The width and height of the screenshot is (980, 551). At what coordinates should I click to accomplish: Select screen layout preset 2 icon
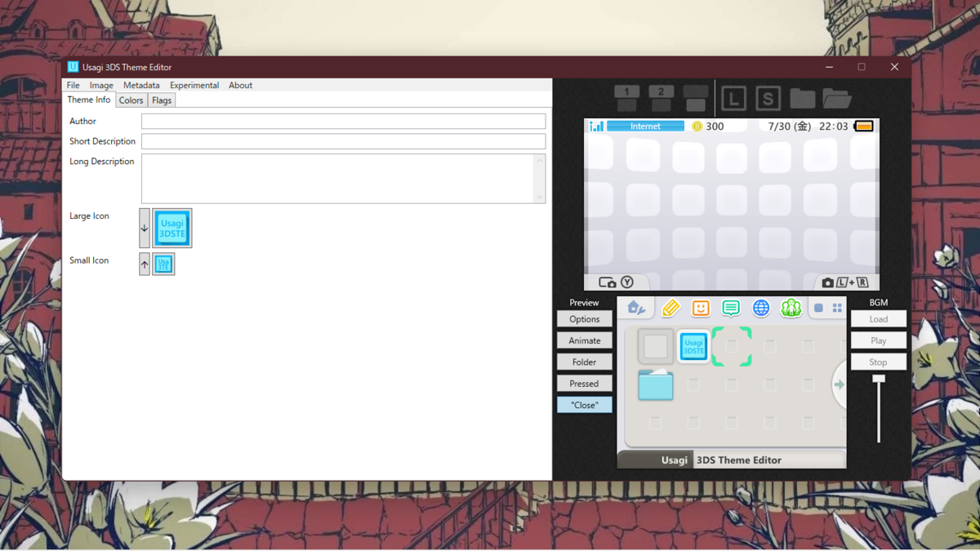(661, 98)
